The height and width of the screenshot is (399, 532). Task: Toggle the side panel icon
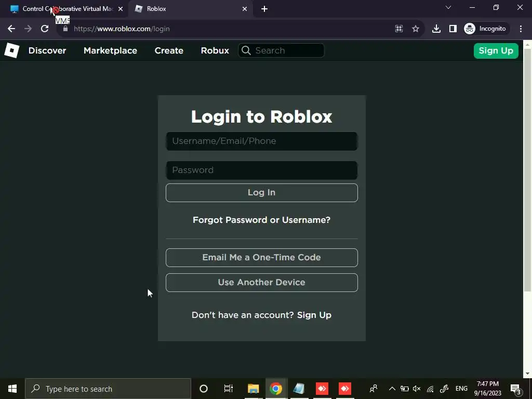point(453,29)
